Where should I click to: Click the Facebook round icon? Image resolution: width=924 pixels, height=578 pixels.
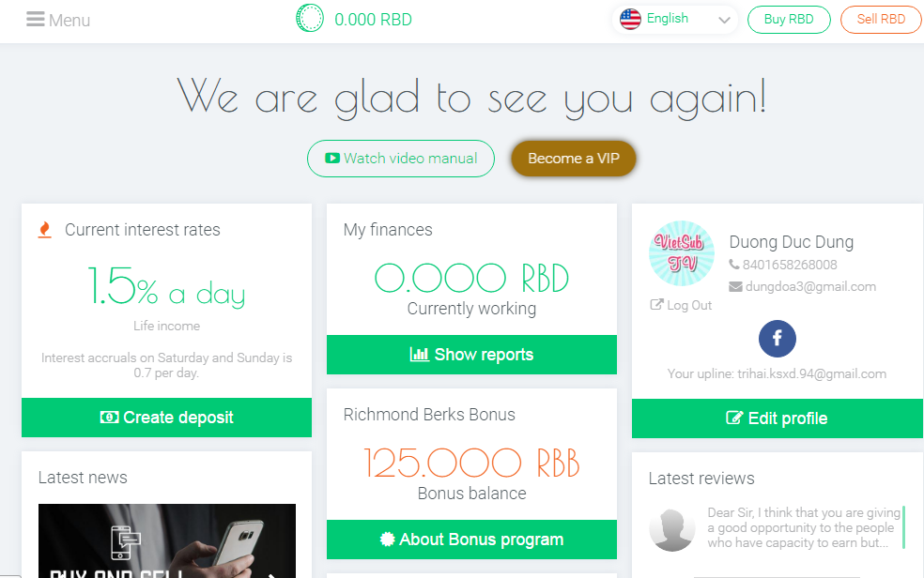click(x=777, y=339)
